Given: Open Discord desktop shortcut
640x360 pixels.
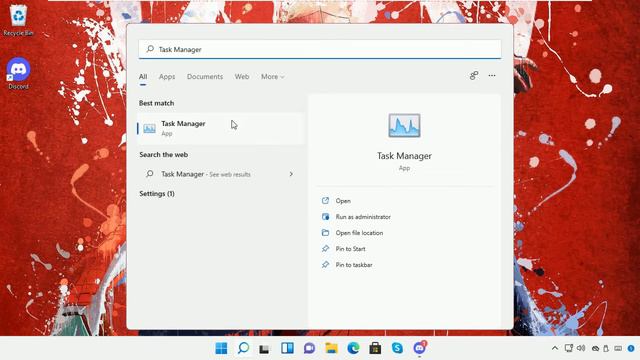Looking at the screenshot, I should [x=18, y=73].
